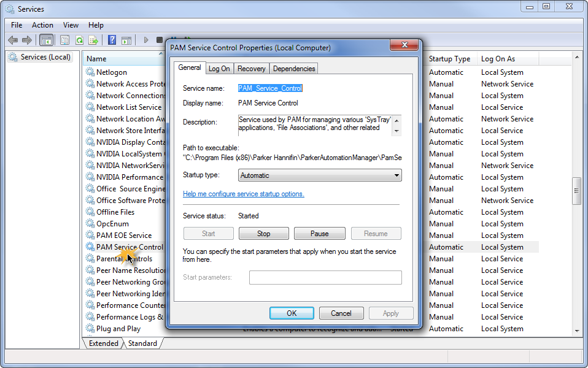Switch to the Dependencies tab

pos(294,69)
